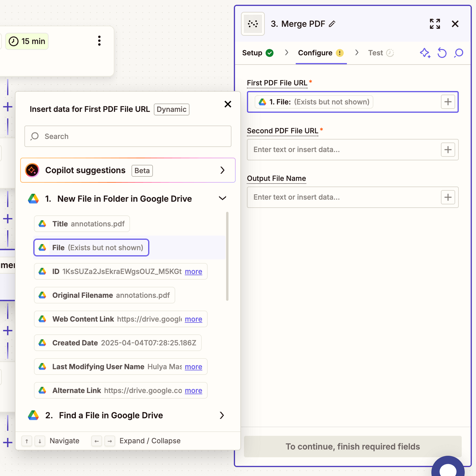Click the magnifier icon in the step header
The image size is (476, 476).
458,53
